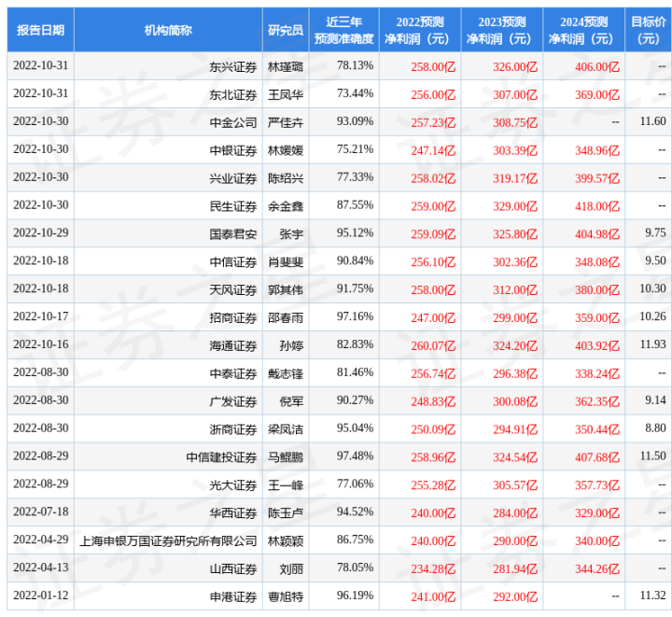The height and width of the screenshot is (617, 672).
Task: Click the 近三年预测准确度 column header
Action: (343, 30)
